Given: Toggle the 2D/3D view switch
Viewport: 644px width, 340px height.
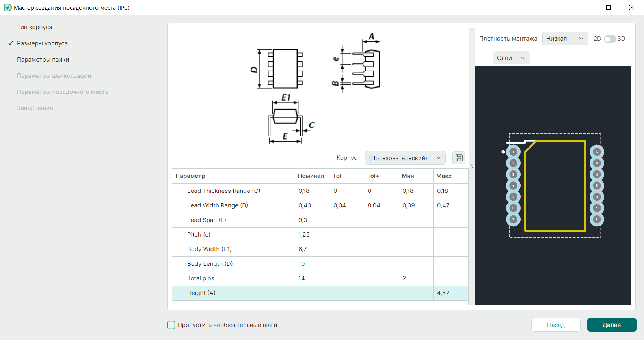Looking at the screenshot, I should click(x=610, y=39).
